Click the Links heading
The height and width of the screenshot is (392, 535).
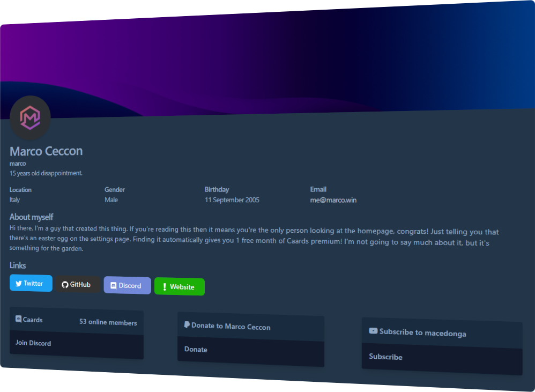pos(18,265)
